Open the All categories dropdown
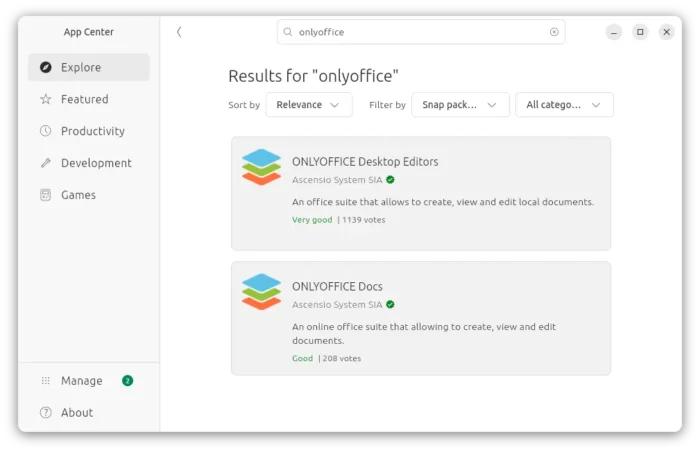Screen dimensions: 700x452 pyautogui.click(x=564, y=105)
